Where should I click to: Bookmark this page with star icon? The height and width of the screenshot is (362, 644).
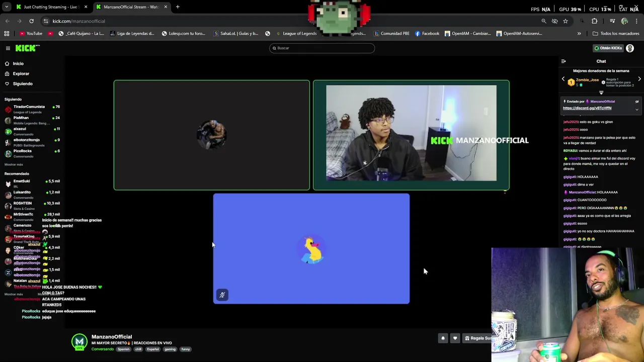[566, 21]
